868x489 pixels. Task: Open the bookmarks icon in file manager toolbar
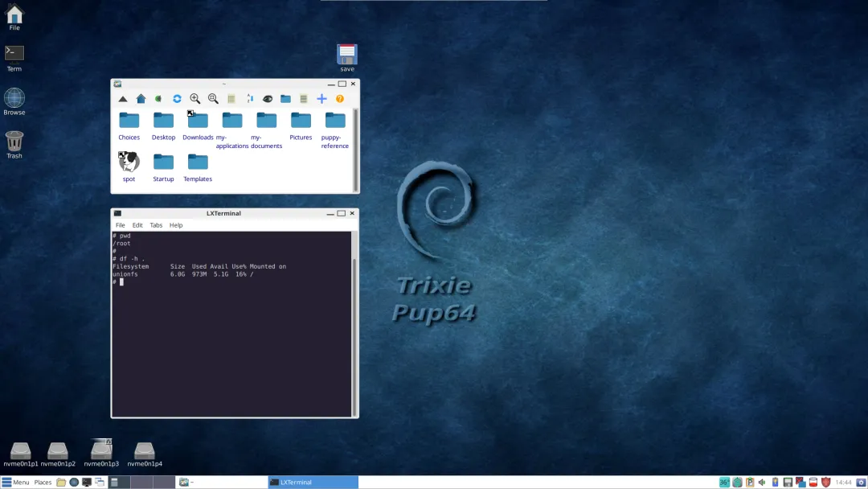(158, 99)
